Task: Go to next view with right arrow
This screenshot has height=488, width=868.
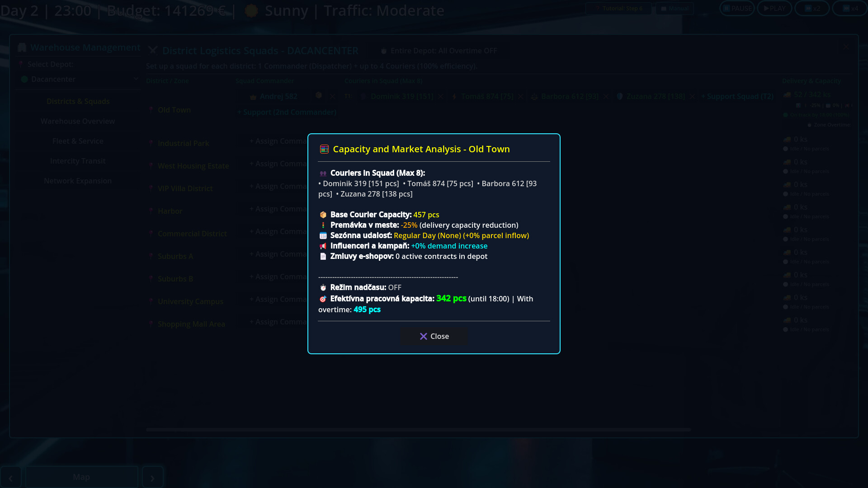Action: (152, 478)
